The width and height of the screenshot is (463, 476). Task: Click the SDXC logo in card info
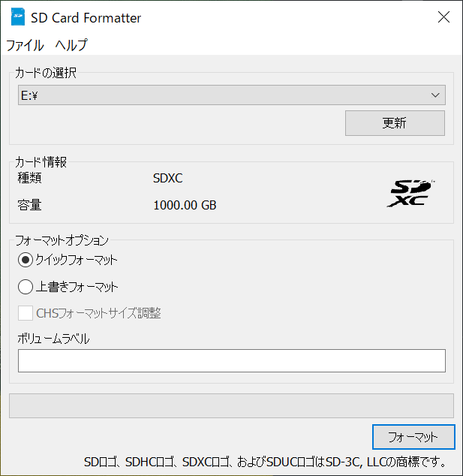point(410,194)
